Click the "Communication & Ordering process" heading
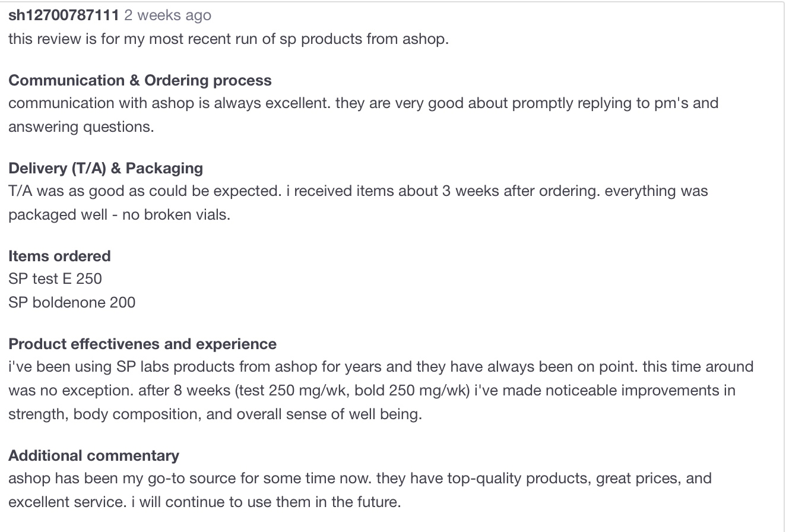 point(140,80)
